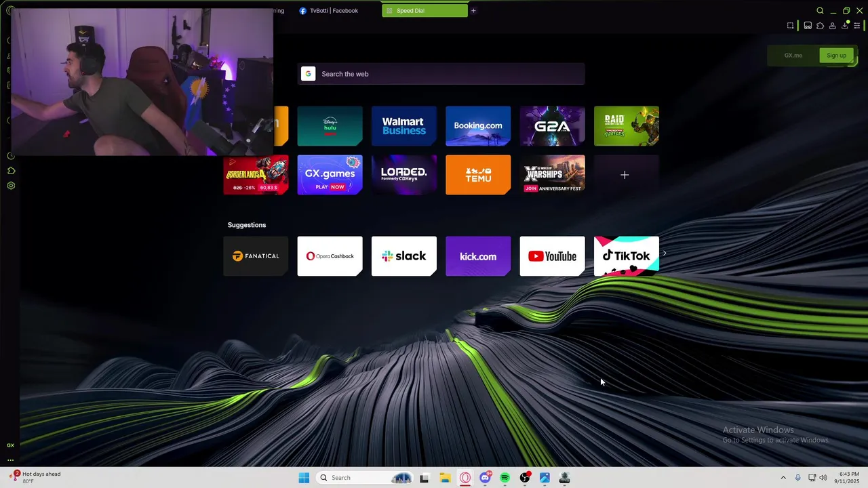Screen dimensions: 868x488
Task: Open the GX Corner icon at sidebar bottom
Action: point(10,445)
